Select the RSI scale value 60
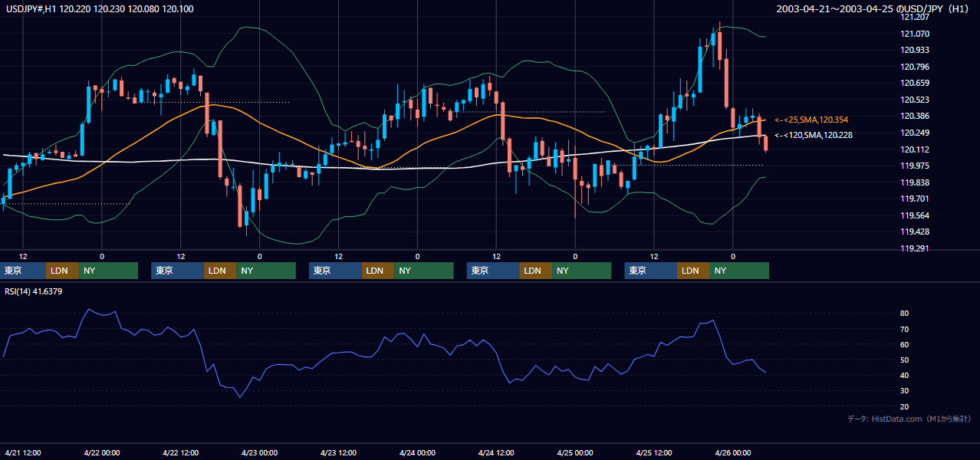The height and width of the screenshot is (460, 980). pyautogui.click(x=905, y=344)
